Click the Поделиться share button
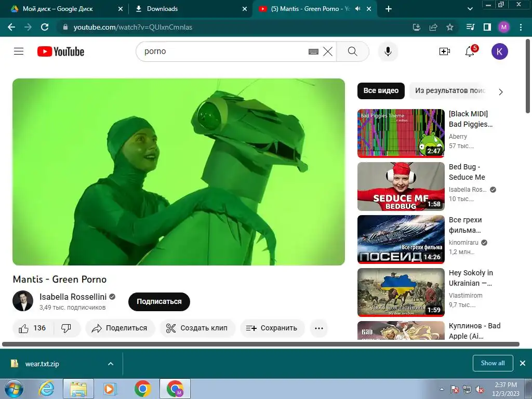The width and height of the screenshot is (532, 399). [120, 328]
